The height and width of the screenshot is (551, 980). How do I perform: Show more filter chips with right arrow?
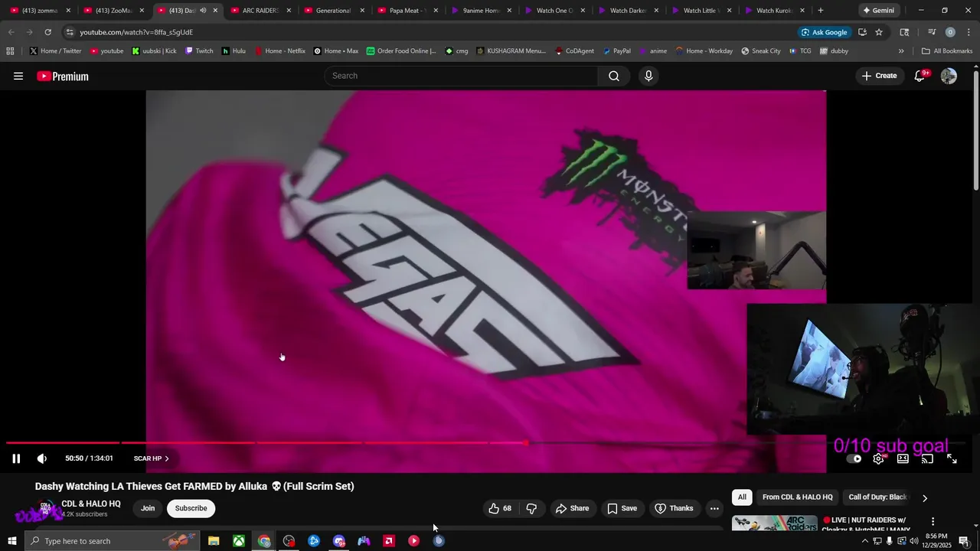(925, 498)
